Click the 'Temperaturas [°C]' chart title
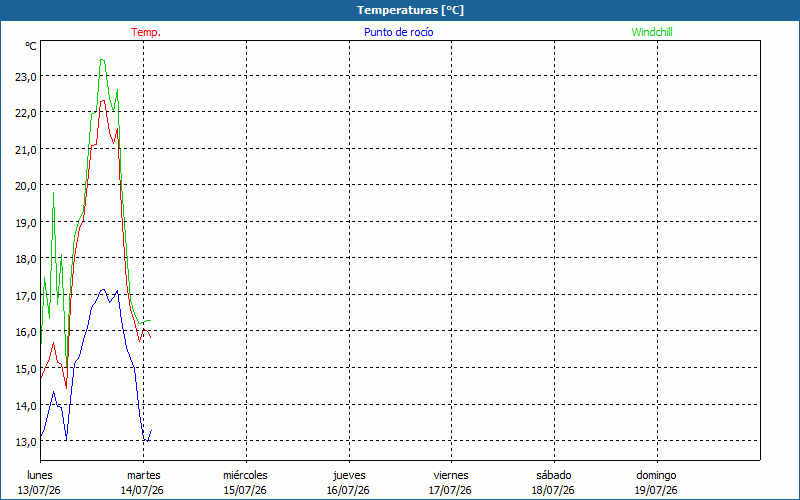This screenshot has height=500, width=800. (x=410, y=10)
